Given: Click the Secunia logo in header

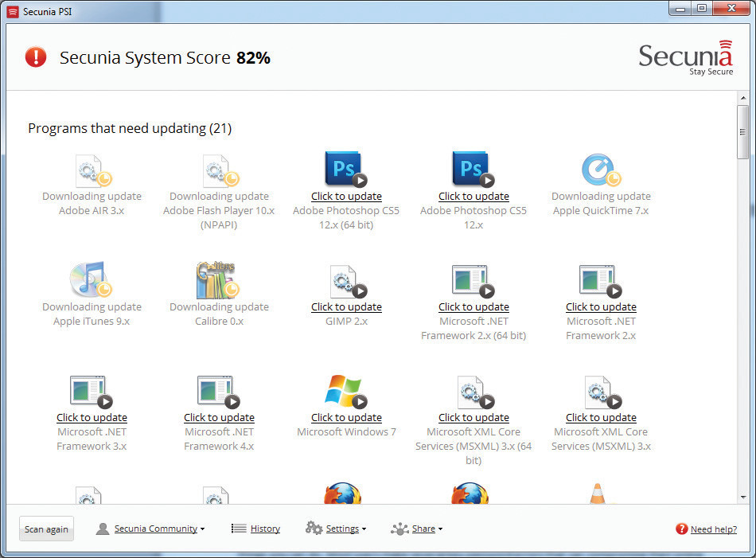Looking at the screenshot, I should point(685,57).
